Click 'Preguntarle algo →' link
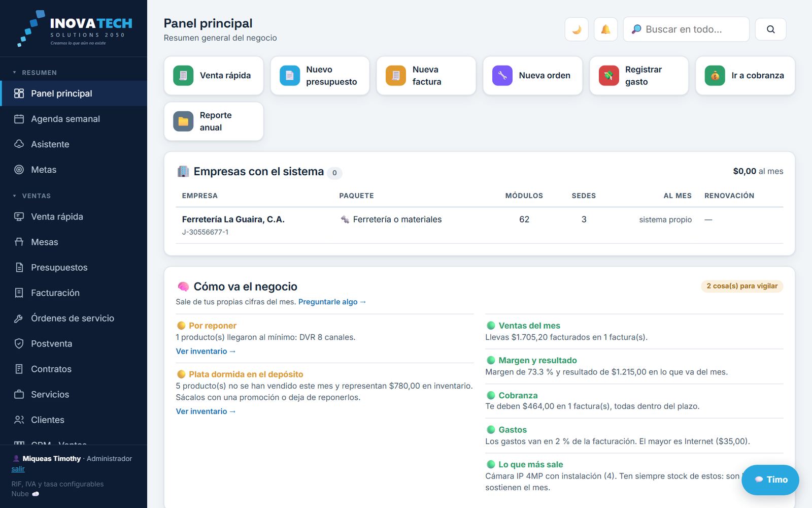This screenshot has height=508, width=812. tap(332, 302)
